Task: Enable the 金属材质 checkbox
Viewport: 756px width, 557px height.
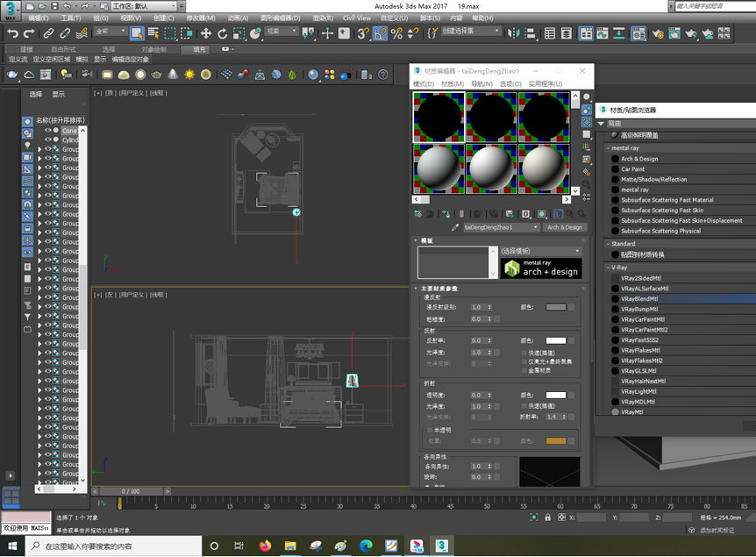Action: pyautogui.click(x=524, y=370)
